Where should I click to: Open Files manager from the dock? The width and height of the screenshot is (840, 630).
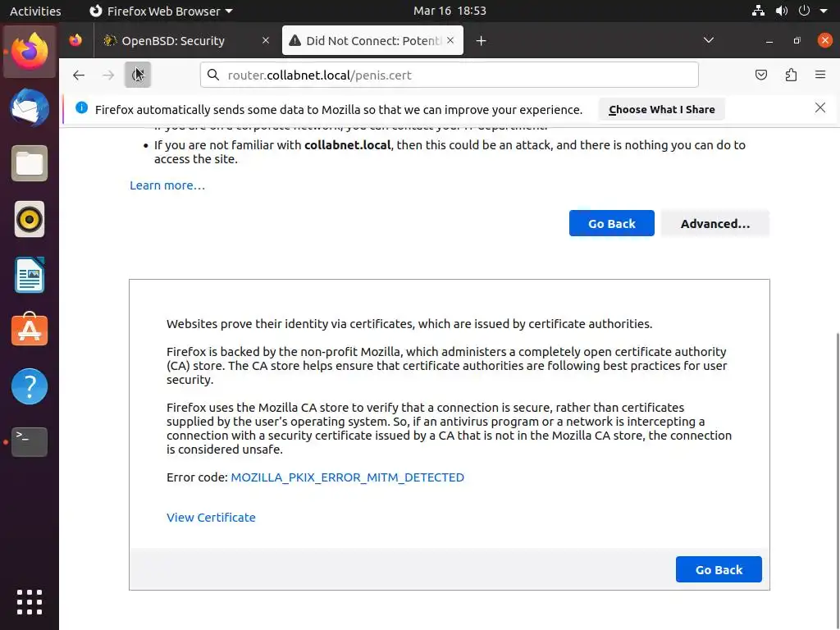pos(30,163)
